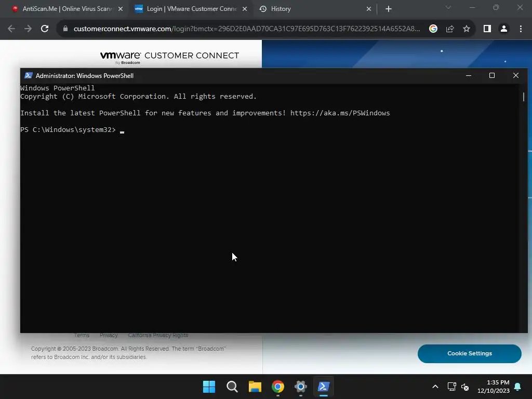
Task: Close the History tab
Action: [x=369, y=9]
